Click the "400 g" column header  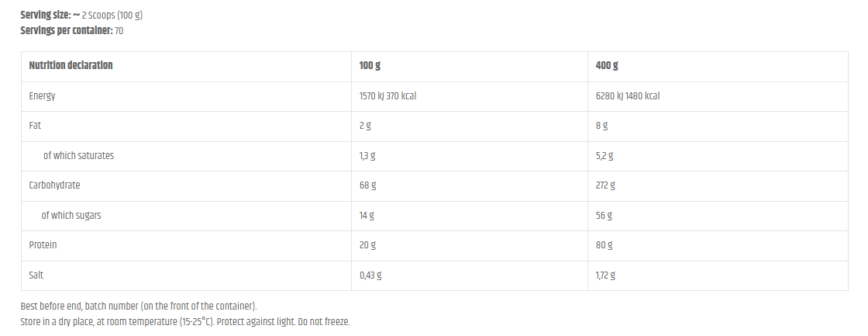(x=606, y=65)
